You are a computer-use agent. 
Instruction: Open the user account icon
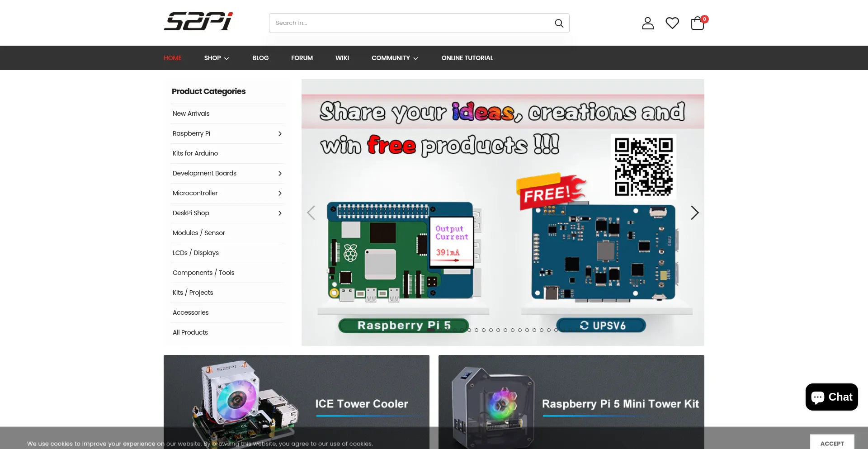[648, 23]
